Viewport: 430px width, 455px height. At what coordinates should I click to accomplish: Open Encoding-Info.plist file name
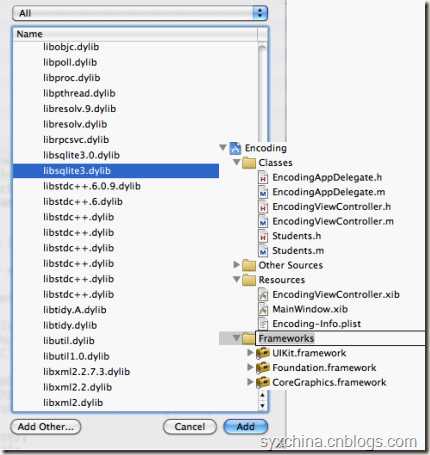click(317, 324)
